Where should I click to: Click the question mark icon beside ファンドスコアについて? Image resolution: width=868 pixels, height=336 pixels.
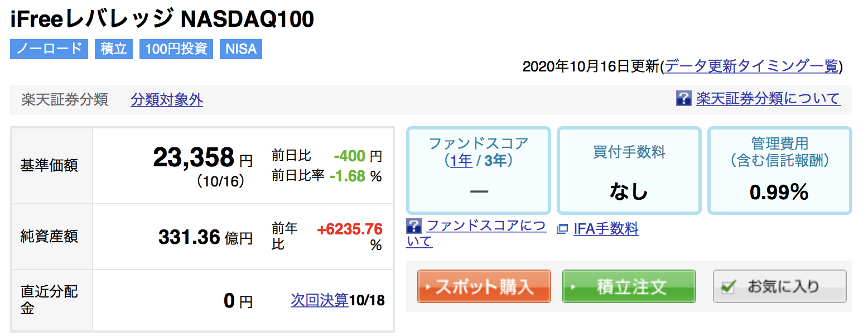[413, 226]
